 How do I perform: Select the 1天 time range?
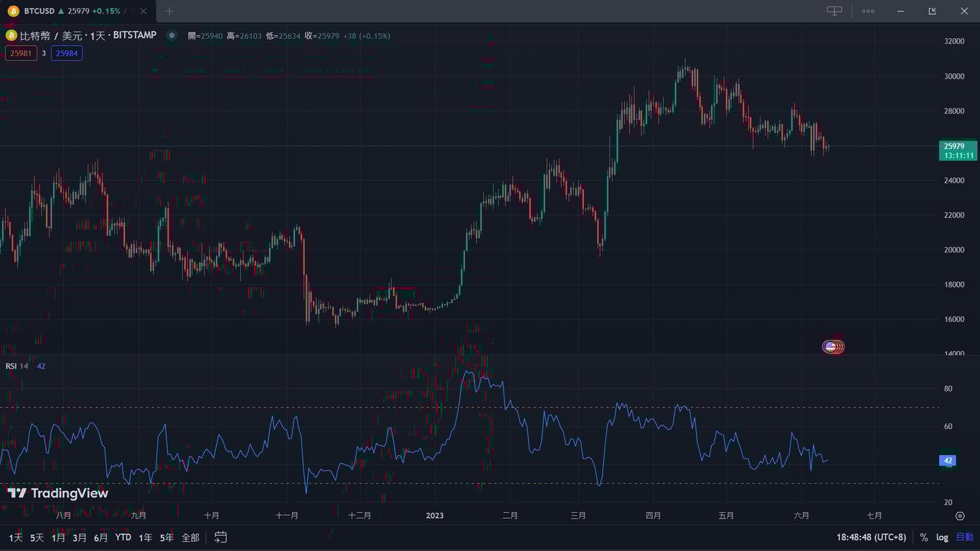coord(16,537)
